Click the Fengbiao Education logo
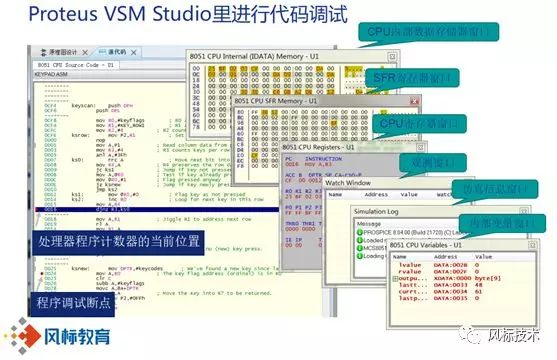Image resolution: width=557 pixels, height=360 pixels. [58, 336]
